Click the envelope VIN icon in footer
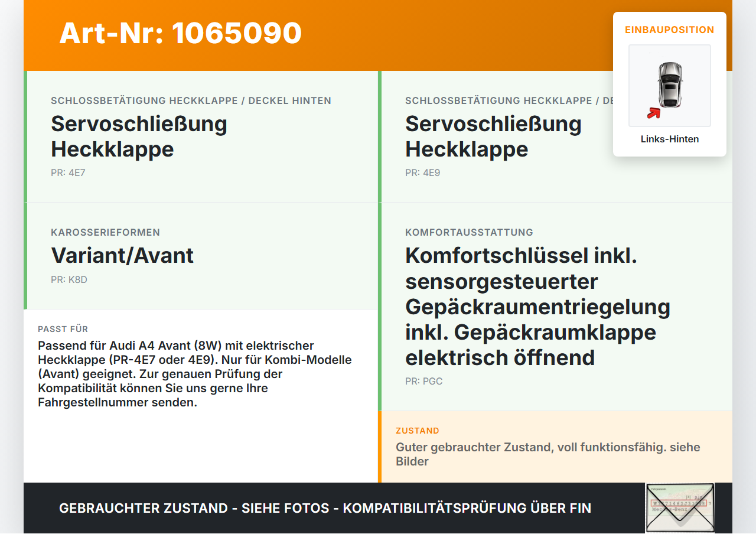Viewport: 756px width, 534px height. click(x=680, y=508)
